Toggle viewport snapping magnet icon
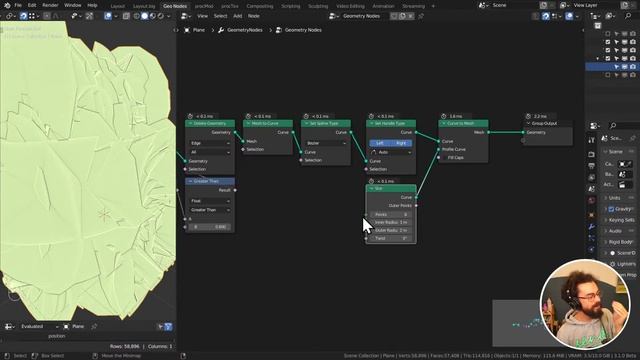This screenshot has height=360, width=640. point(23,16)
